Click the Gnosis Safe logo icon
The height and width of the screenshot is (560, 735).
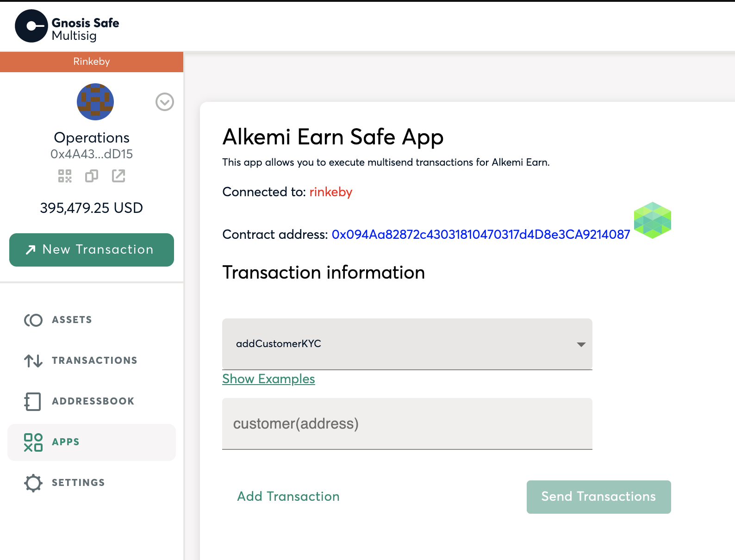tap(31, 26)
